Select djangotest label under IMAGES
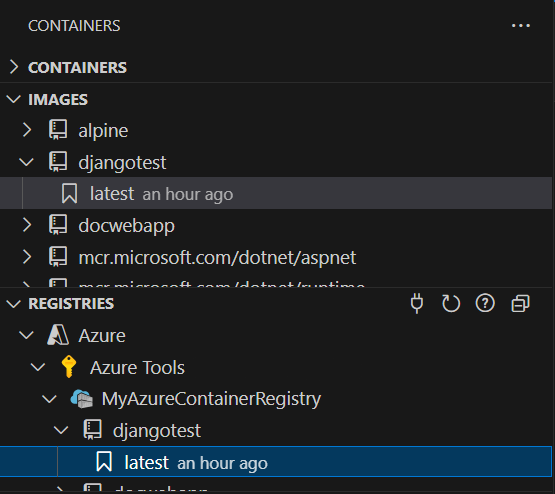555x494 pixels. (122, 163)
